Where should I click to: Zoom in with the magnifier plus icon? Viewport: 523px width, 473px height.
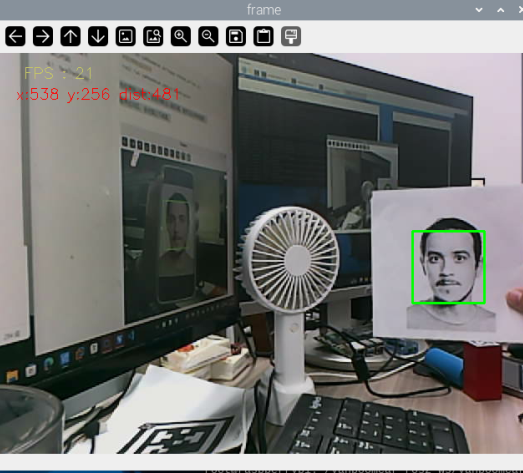[181, 36]
